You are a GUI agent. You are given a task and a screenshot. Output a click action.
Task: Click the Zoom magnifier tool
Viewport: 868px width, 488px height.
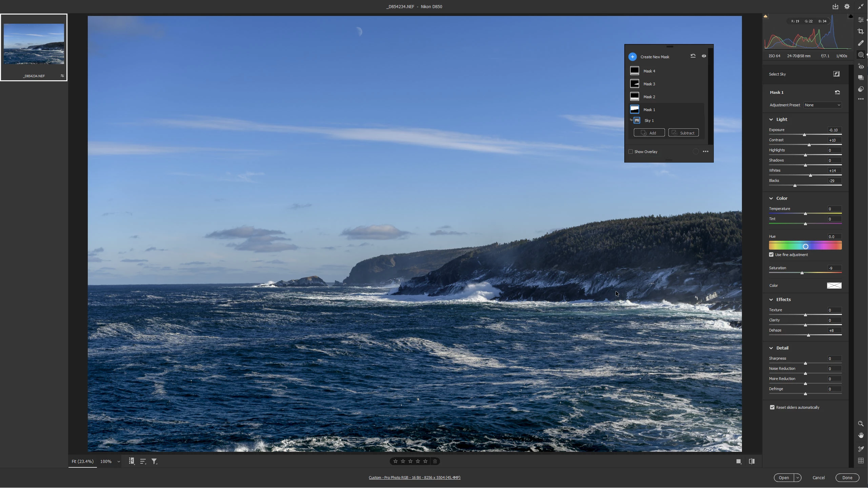(x=861, y=424)
